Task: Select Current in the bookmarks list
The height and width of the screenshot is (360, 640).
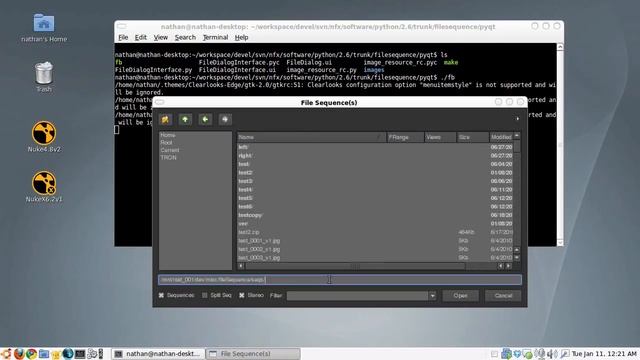Action: 170,150
